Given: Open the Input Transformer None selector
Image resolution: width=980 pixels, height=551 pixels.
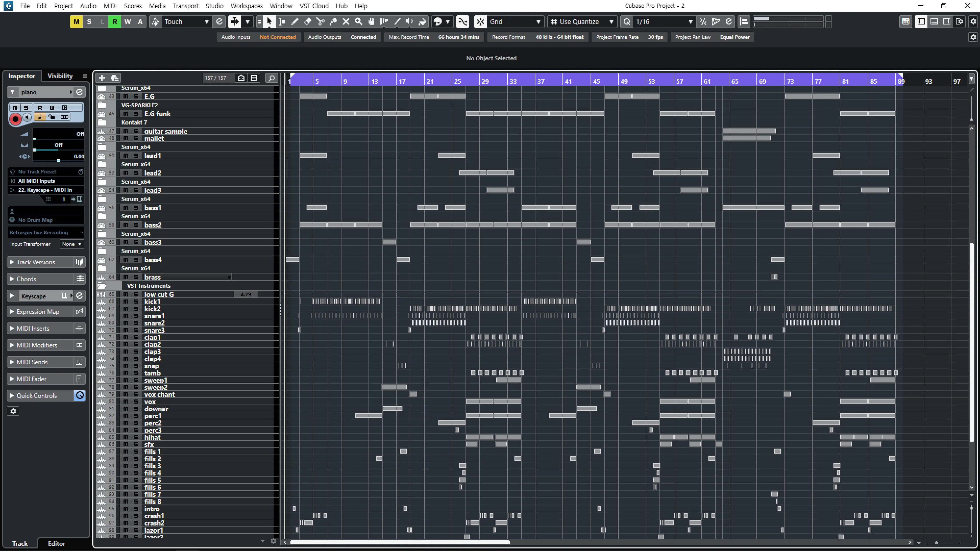Looking at the screenshot, I should tap(71, 244).
